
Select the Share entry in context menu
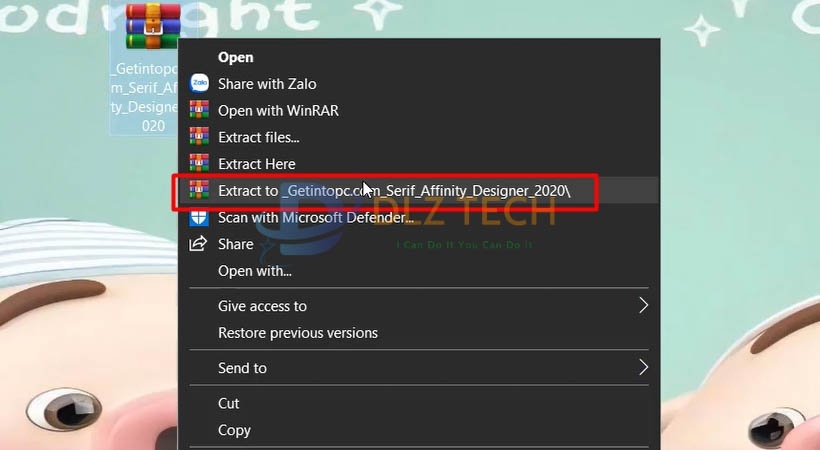click(x=418, y=244)
